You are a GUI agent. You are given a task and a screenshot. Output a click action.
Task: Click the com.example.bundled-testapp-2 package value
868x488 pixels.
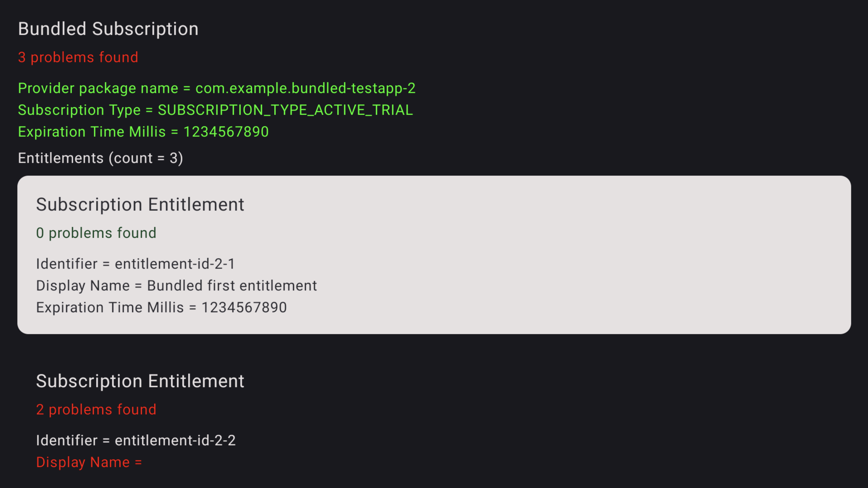pos(305,88)
